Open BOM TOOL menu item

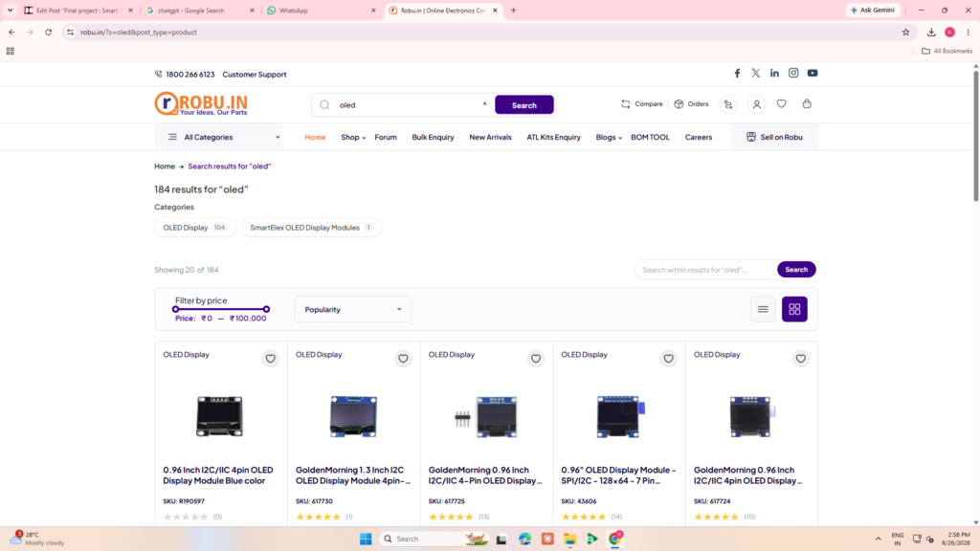coord(650,138)
